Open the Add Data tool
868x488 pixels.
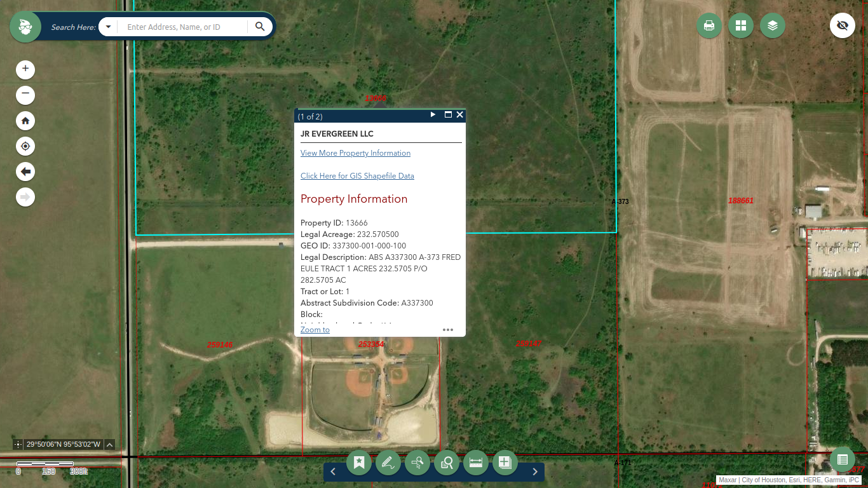505,463
